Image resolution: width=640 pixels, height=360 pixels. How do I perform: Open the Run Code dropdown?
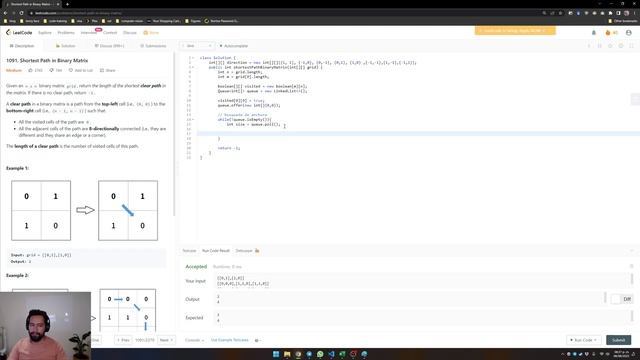pyautogui.click(x=583, y=340)
